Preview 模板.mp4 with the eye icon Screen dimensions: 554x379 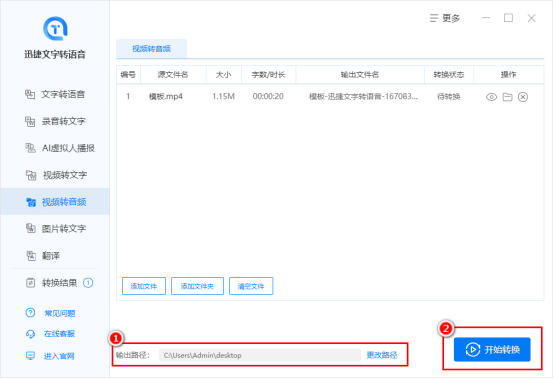coord(491,97)
